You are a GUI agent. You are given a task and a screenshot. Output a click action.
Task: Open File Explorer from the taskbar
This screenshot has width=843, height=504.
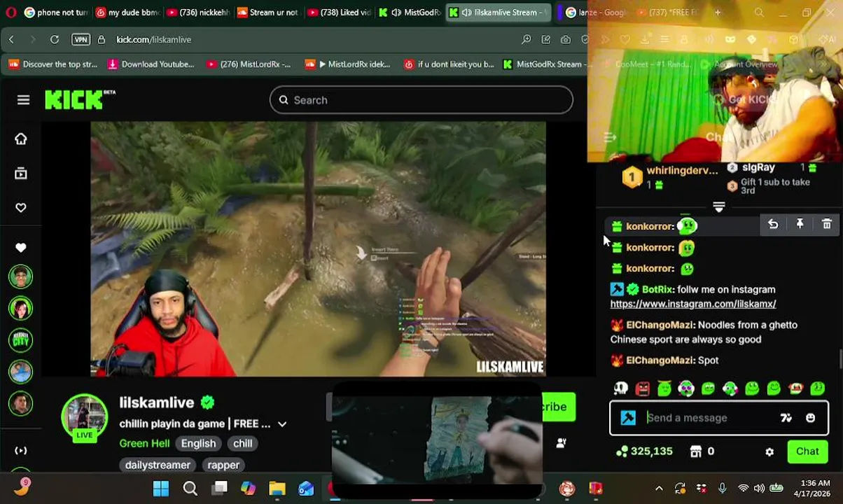pyautogui.click(x=277, y=488)
